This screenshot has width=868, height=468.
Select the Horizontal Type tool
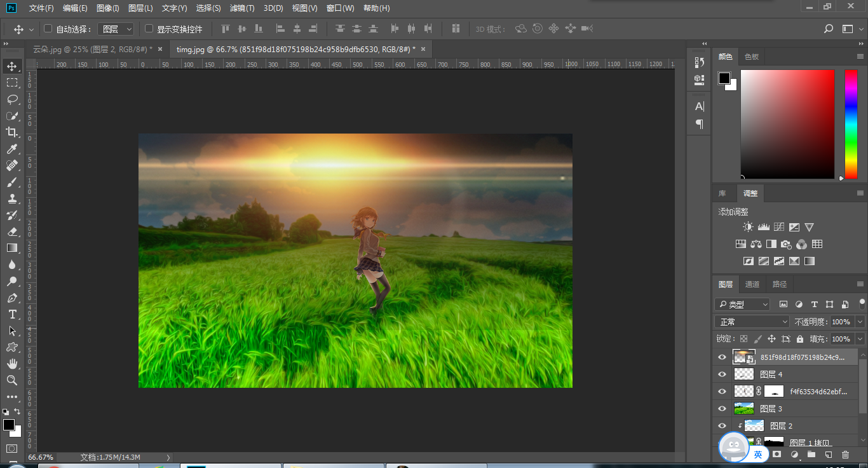(12, 314)
